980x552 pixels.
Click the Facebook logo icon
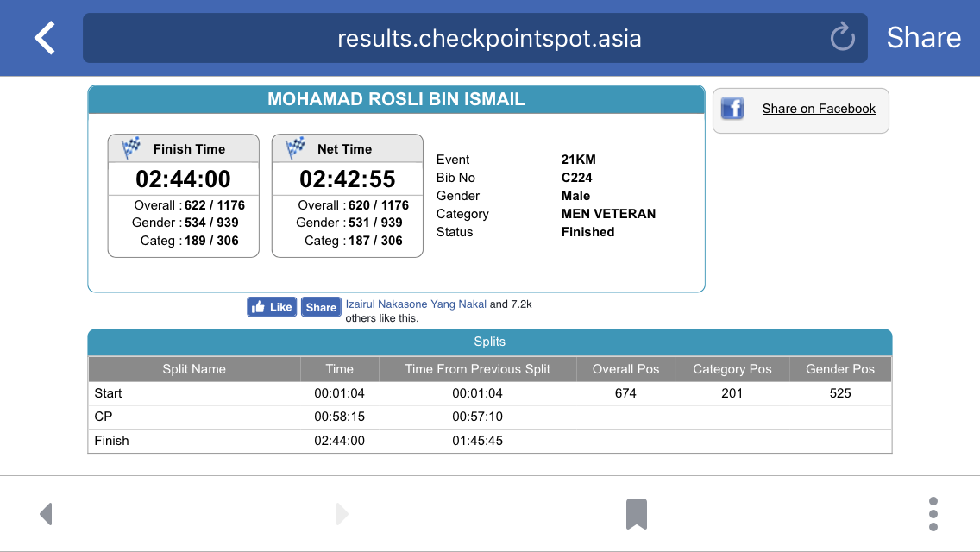(732, 109)
